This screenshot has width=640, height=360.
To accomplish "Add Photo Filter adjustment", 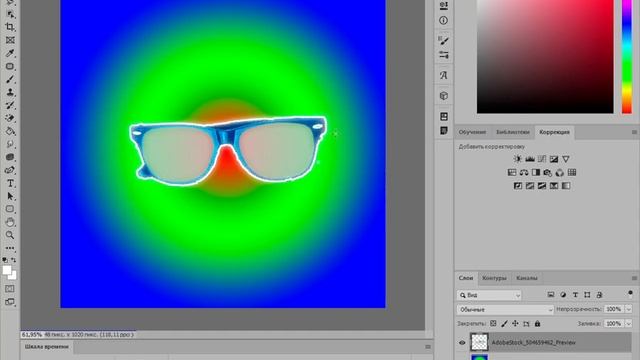I will (548, 172).
